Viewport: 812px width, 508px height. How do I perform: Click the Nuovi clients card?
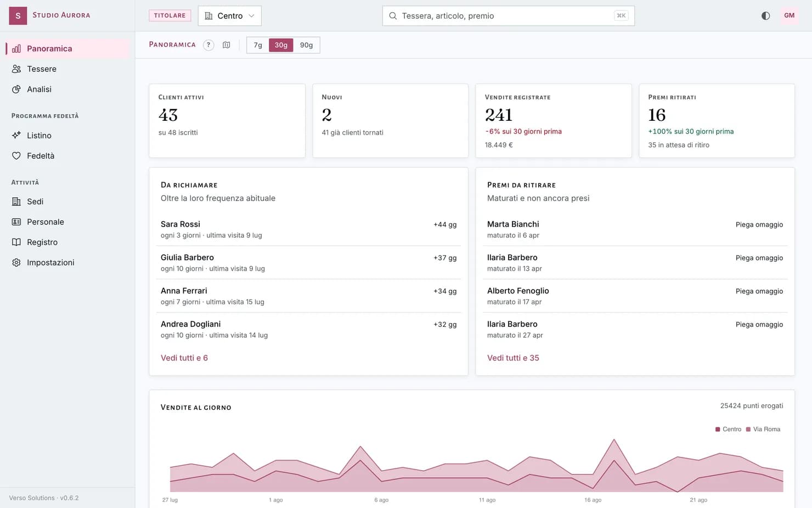[x=390, y=121]
